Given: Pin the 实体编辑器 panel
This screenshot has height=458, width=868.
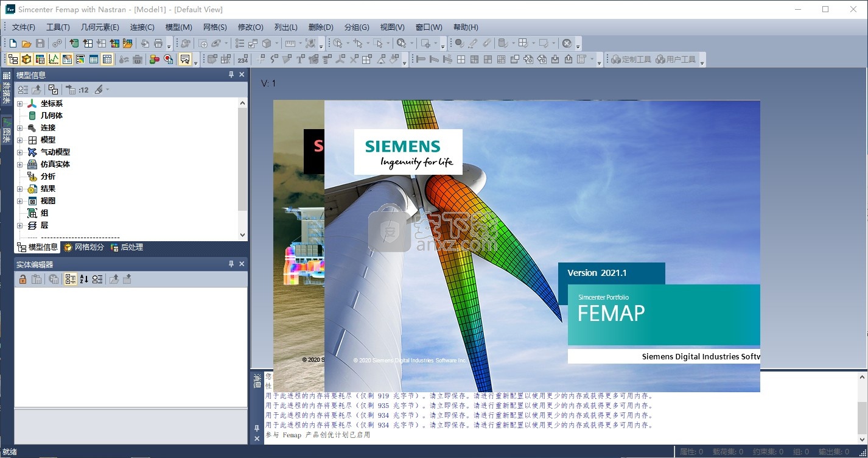Looking at the screenshot, I should pos(231,264).
